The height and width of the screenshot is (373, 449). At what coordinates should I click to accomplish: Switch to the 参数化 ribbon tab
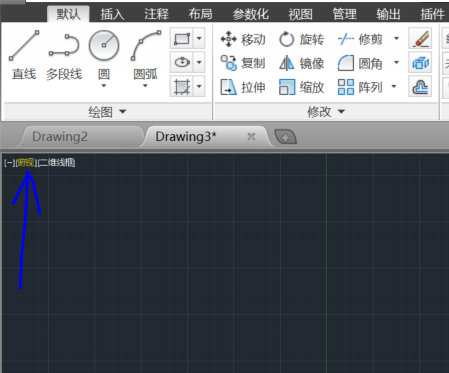[x=250, y=14]
